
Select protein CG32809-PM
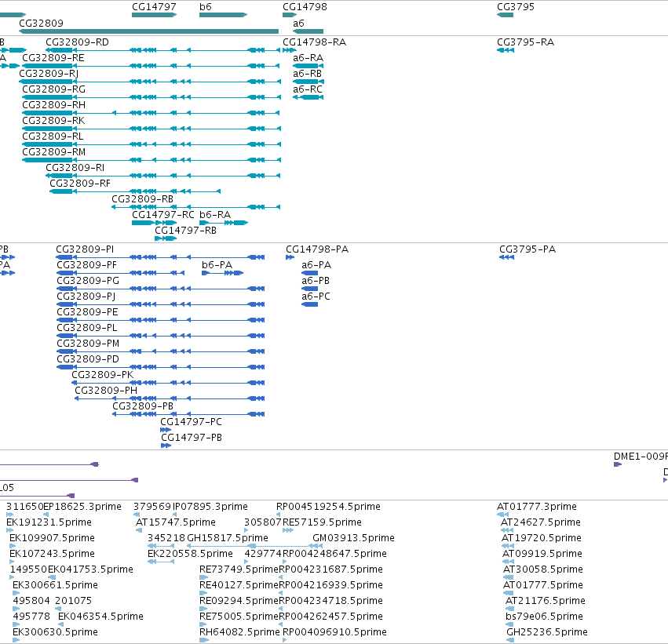point(88,344)
